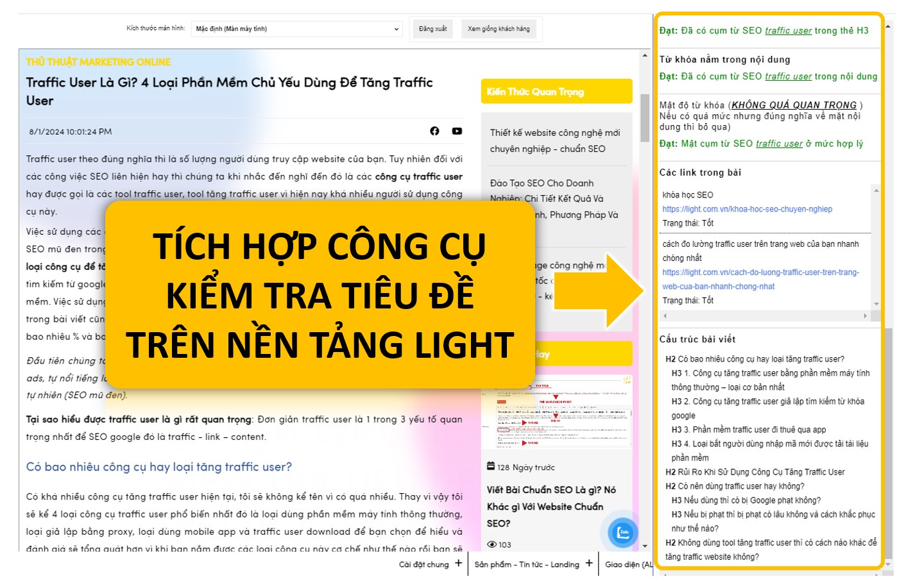Click Từ khóa nằm trong nội dung heading
This screenshot has height=588, width=906.
click(x=725, y=60)
